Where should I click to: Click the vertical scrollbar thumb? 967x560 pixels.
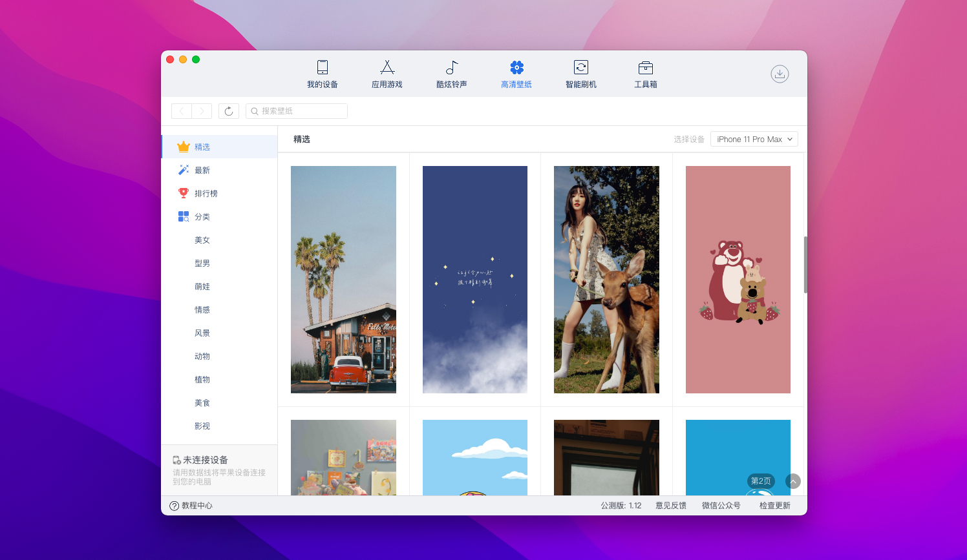tap(805, 265)
